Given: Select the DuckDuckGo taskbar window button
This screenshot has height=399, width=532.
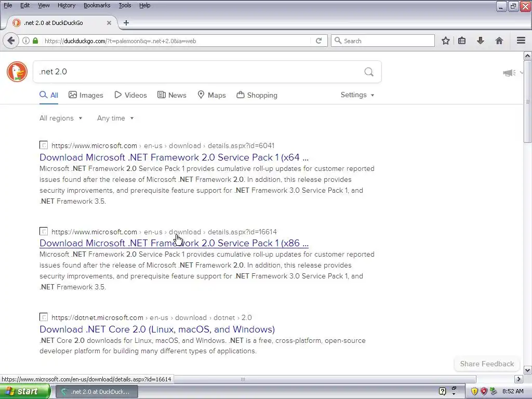Looking at the screenshot, I should pyautogui.click(x=97, y=392).
